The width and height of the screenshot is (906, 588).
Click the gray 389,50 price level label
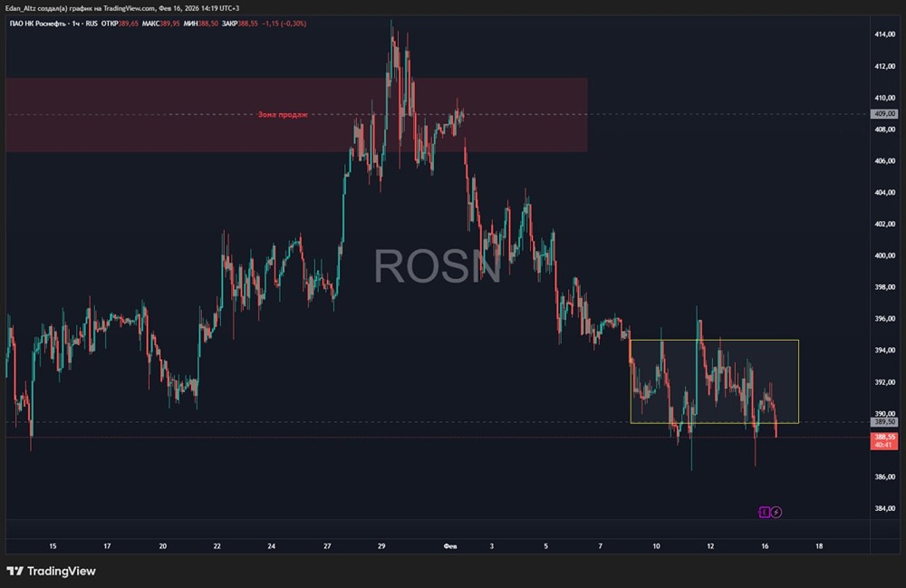point(884,422)
